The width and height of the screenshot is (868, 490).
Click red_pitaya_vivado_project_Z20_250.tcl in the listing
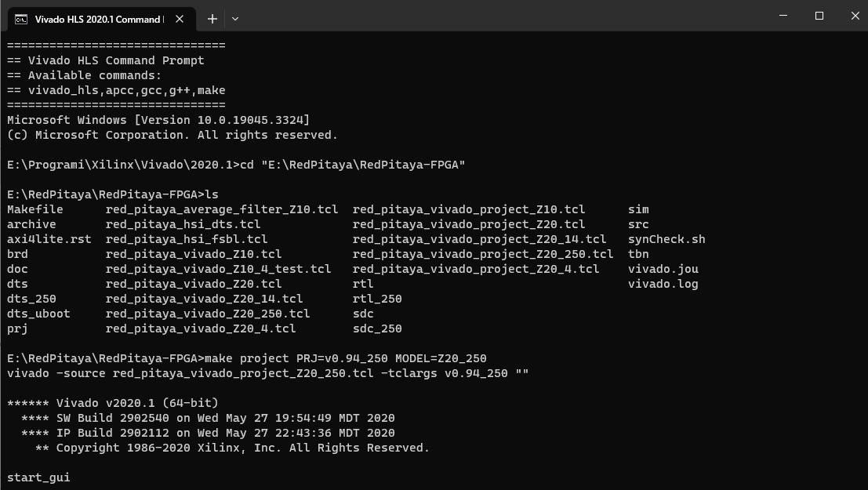coord(483,255)
